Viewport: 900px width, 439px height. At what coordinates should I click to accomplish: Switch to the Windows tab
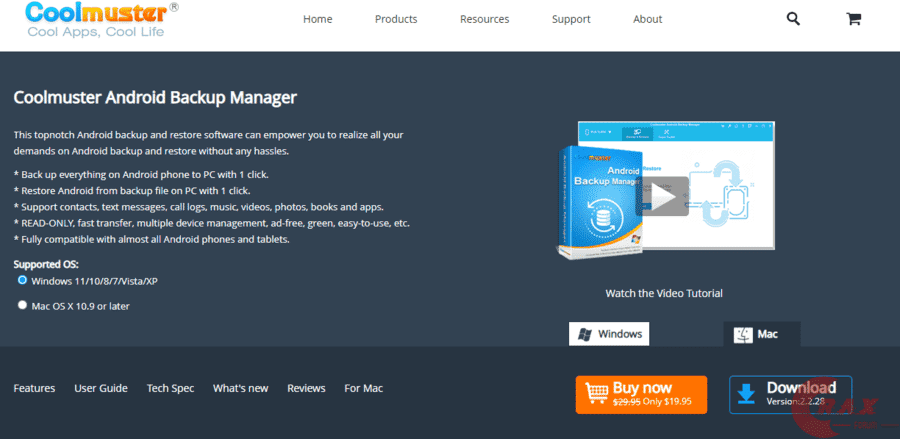609,333
